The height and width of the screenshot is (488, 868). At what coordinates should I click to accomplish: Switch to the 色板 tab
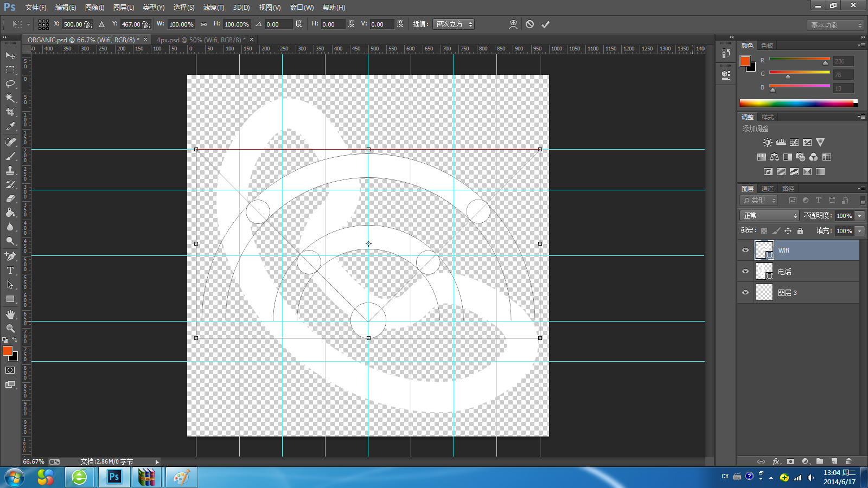click(x=767, y=46)
